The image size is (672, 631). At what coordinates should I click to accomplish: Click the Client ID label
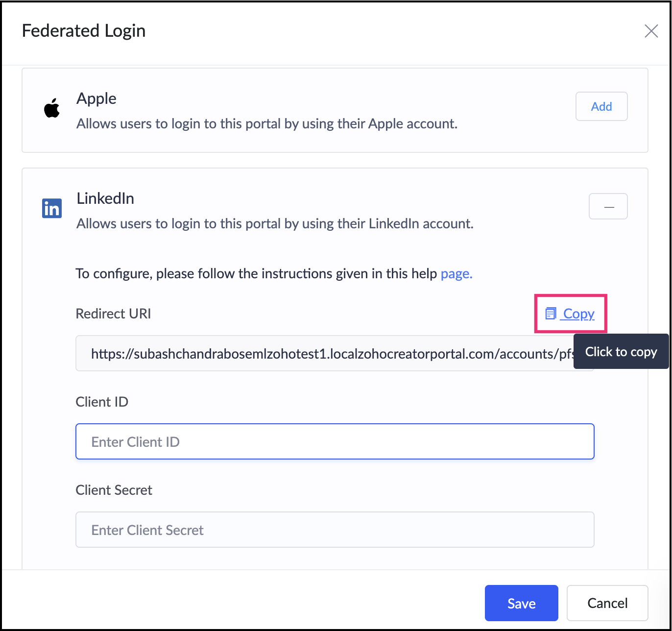pyautogui.click(x=102, y=402)
